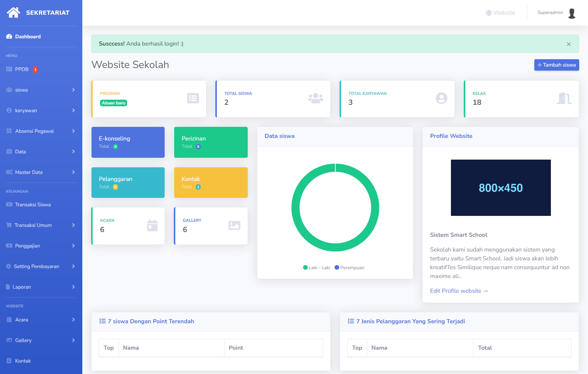The width and height of the screenshot is (588, 374).
Task: Toggle Laki - Laki legend in chart
Action: click(x=316, y=268)
